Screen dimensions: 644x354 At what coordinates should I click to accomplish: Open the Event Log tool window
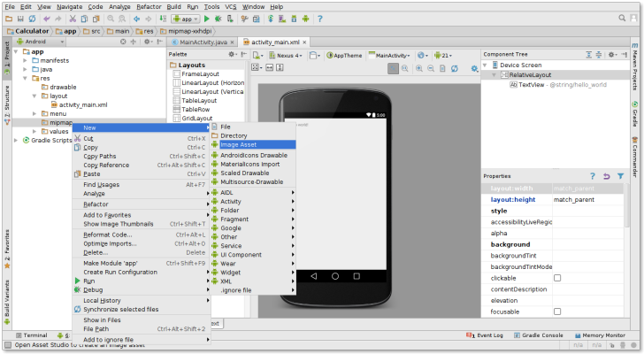tap(485, 335)
